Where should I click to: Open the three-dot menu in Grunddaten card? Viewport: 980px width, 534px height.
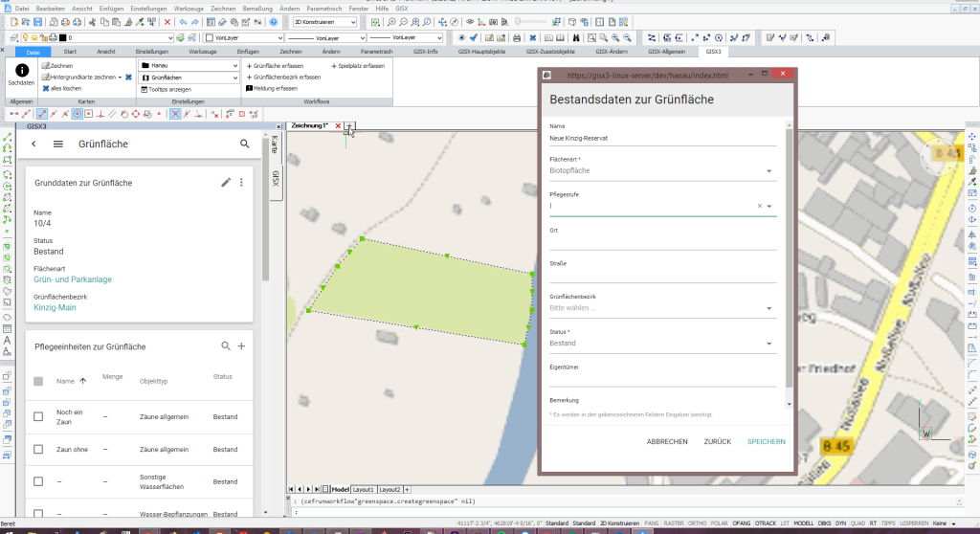(242, 183)
